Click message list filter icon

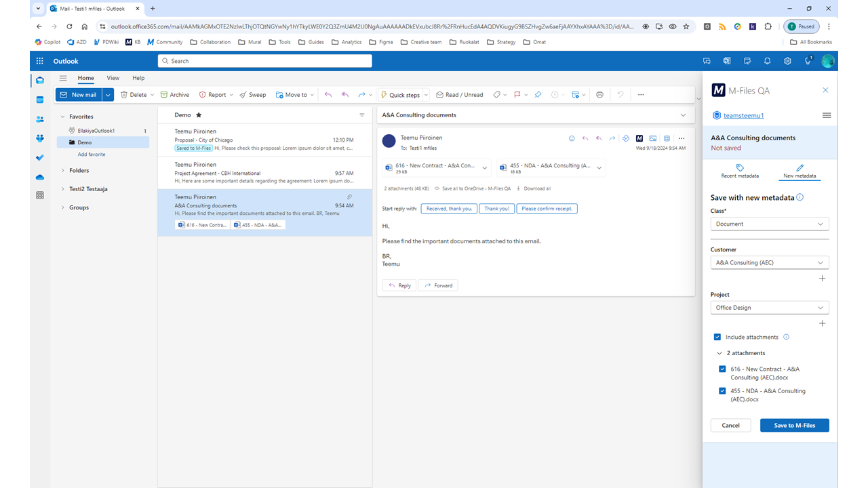click(361, 115)
